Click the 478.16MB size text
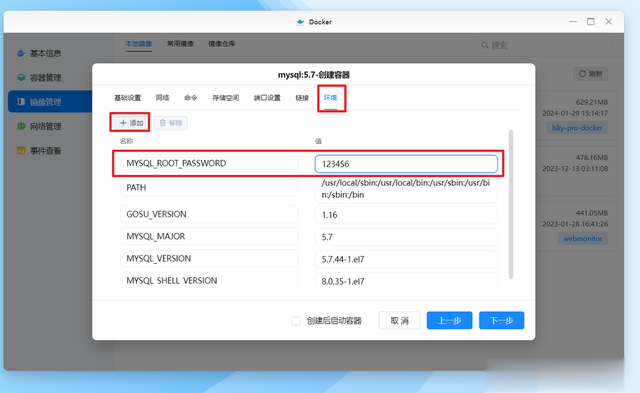The image size is (640, 393). (x=592, y=157)
